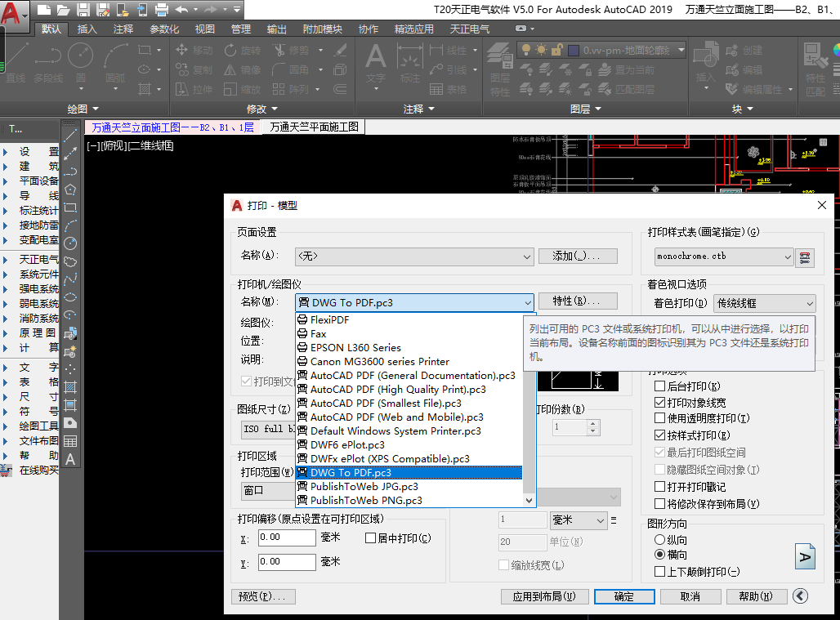Select the 直线 line tool in ribbon
This screenshot has width=840, height=620.
click(x=15, y=64)
